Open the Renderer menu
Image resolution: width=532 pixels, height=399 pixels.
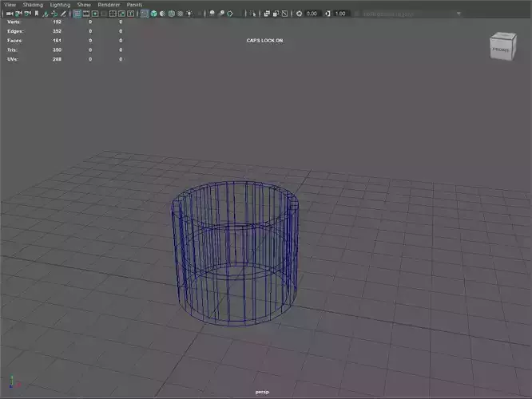click(109, 5)
